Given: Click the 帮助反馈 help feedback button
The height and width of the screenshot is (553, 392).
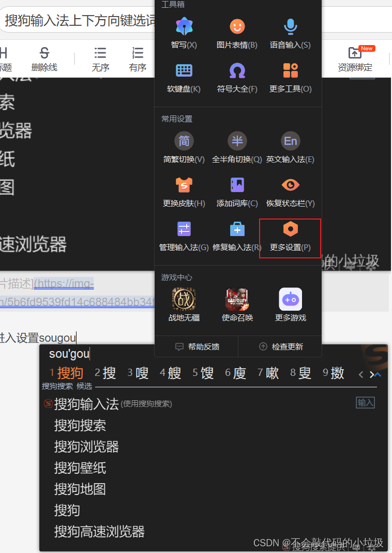Looking at the screenshot, I should point(197,347).
